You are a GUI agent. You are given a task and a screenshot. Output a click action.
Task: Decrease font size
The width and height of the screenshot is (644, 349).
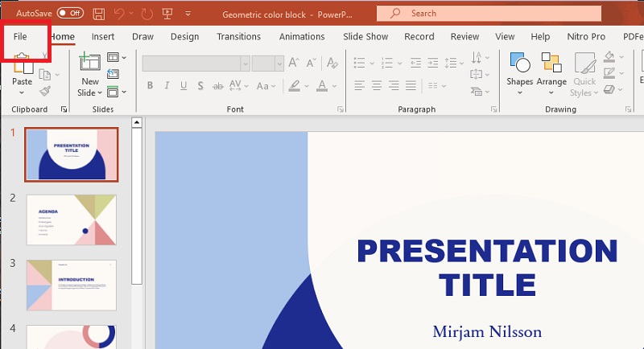(311, 63)
